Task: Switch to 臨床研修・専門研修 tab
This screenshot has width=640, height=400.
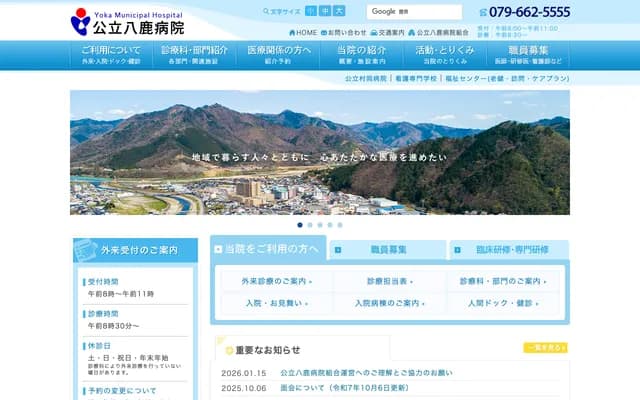Action: pos(509,249)
